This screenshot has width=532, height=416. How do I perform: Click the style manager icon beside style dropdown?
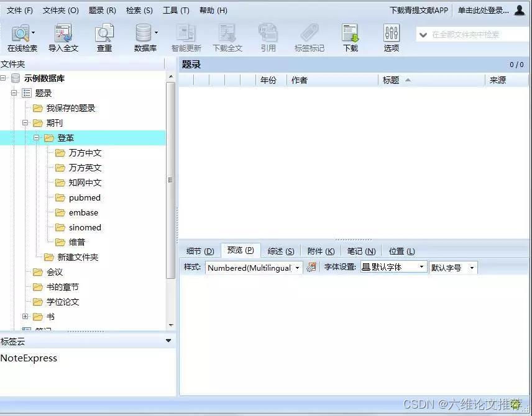[x=311, y=267]
